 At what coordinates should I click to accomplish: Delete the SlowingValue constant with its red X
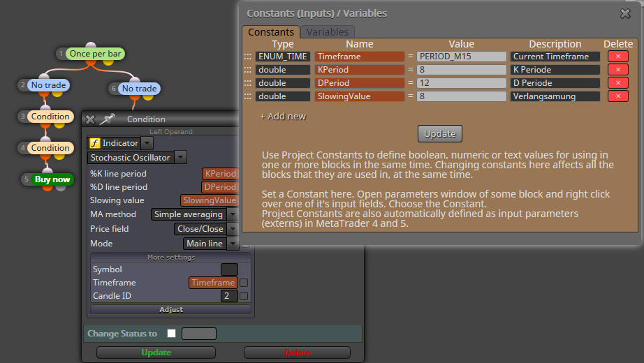click(x=617, y=96)
